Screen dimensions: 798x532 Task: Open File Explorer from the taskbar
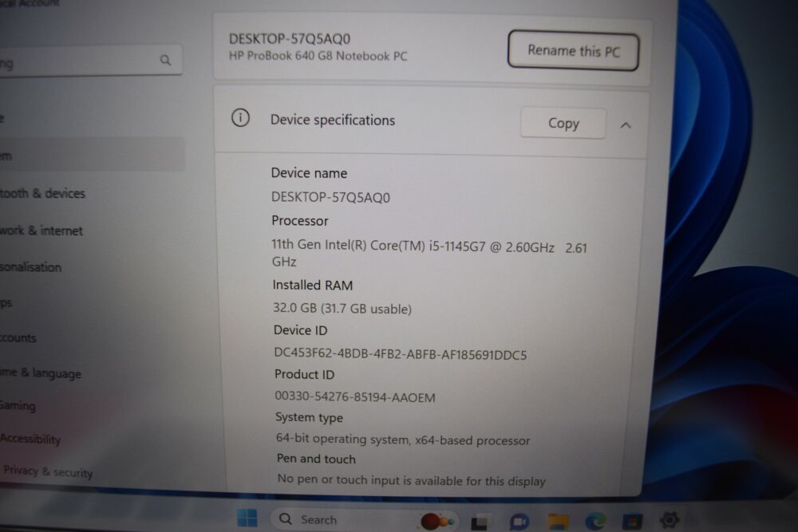(x=558, y=522)
